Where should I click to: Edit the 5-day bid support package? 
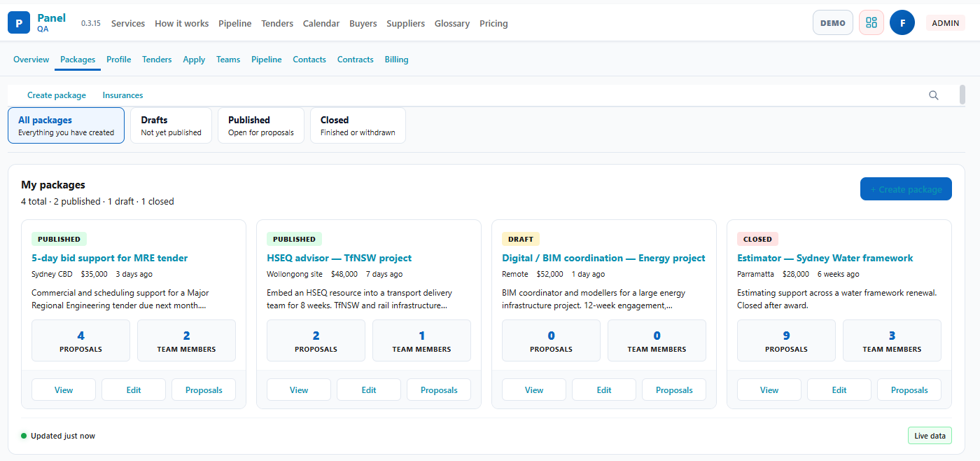pyautogui.click(x=134, y=390)
